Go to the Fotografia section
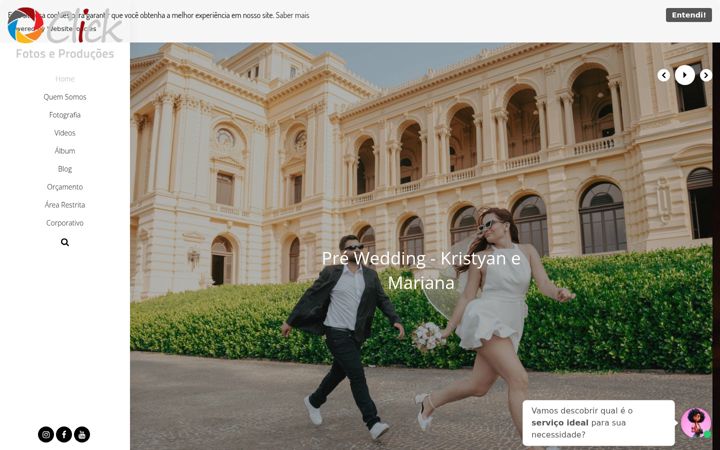 tap(65, 115)
